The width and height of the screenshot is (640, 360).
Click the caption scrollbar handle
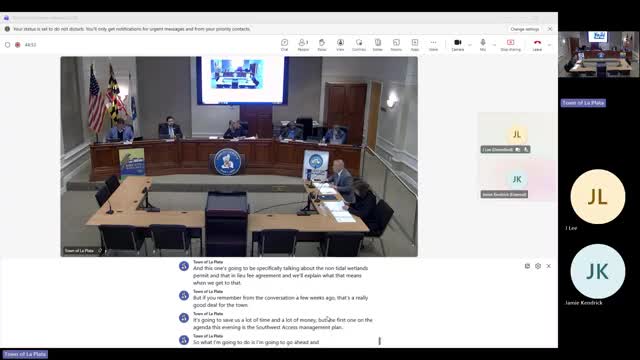click(380, 341)
